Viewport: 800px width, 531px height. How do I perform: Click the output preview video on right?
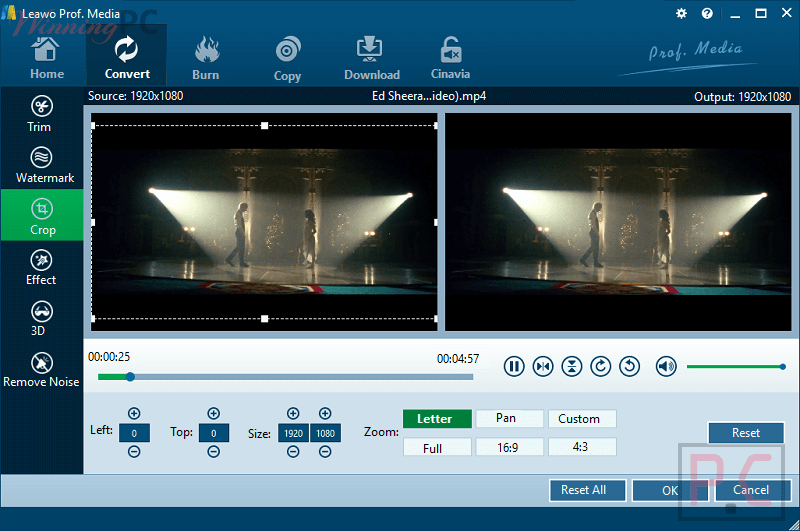(618, 222)
